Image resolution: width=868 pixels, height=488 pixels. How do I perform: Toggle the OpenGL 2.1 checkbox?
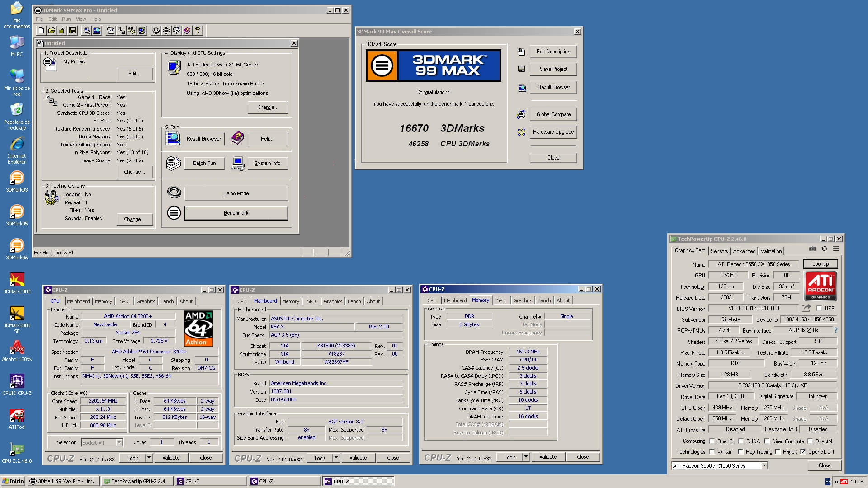[803, 452]
